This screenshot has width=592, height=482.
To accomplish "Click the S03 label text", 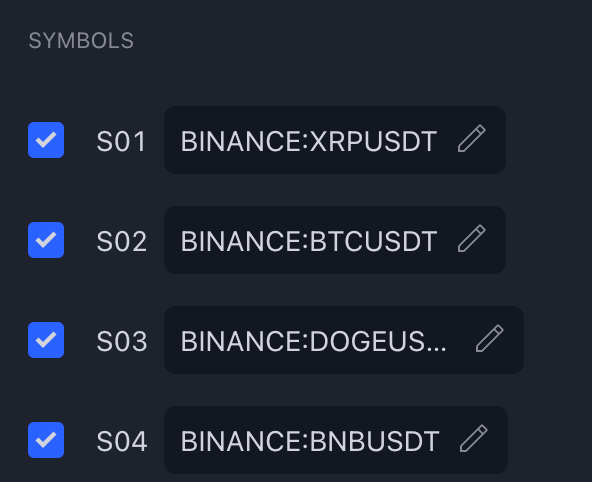I will 122,342.
